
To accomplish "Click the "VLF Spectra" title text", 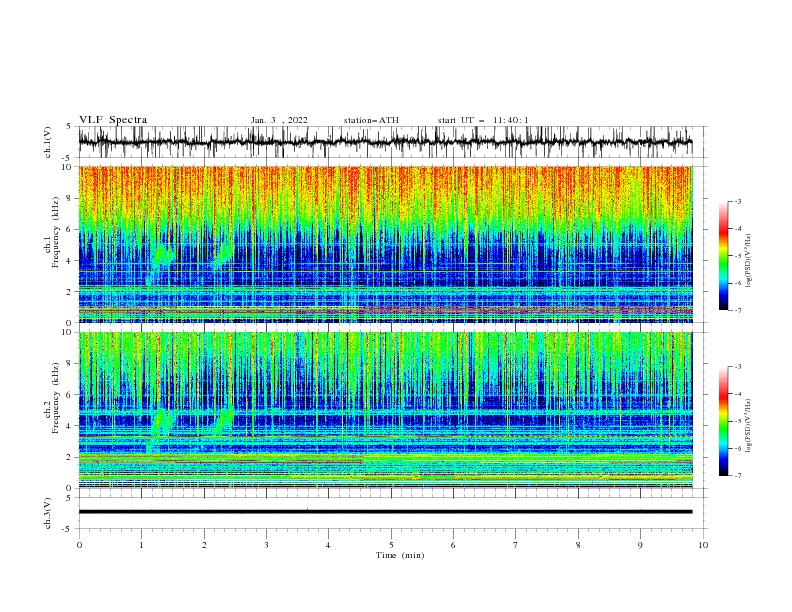I will click(x=113, y=120).
